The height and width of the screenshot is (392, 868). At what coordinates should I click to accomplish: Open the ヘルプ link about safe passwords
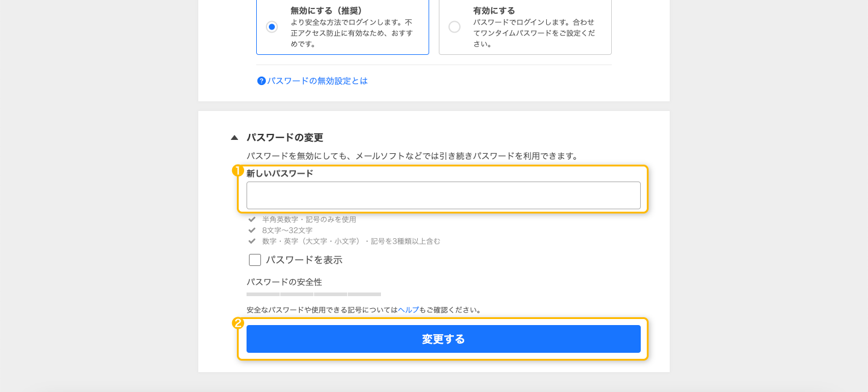point(408,310)
